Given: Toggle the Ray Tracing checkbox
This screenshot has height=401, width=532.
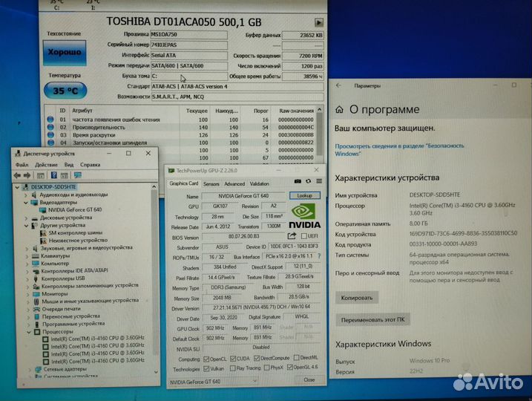Looking at the screenshot, I should (x=232, y=368).
